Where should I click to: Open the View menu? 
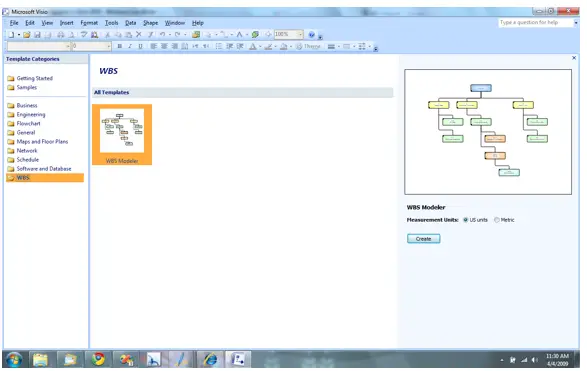pos(47,23)
